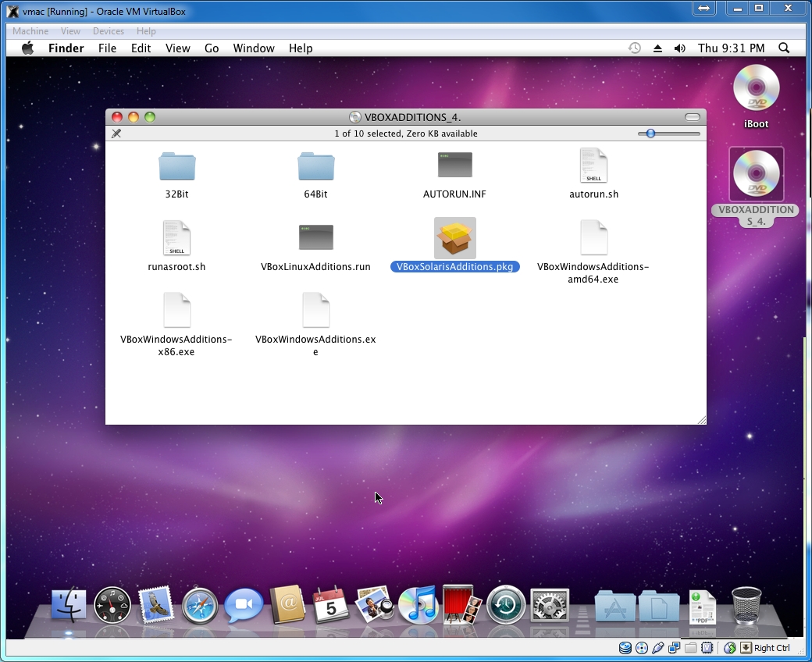Viewport: 812px width, 662px height.
Task: Open Finder from the Dock
Action: [x=69, y=604]
